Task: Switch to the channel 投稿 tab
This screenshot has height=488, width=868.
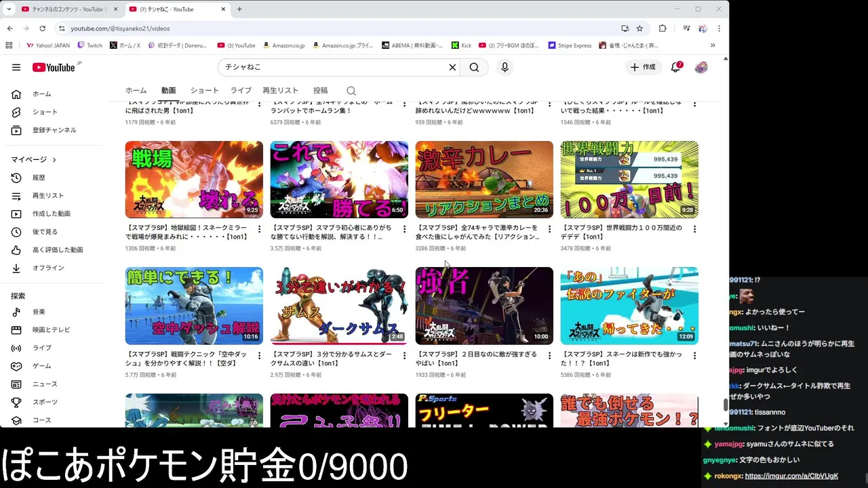Action: click(320, 90)
